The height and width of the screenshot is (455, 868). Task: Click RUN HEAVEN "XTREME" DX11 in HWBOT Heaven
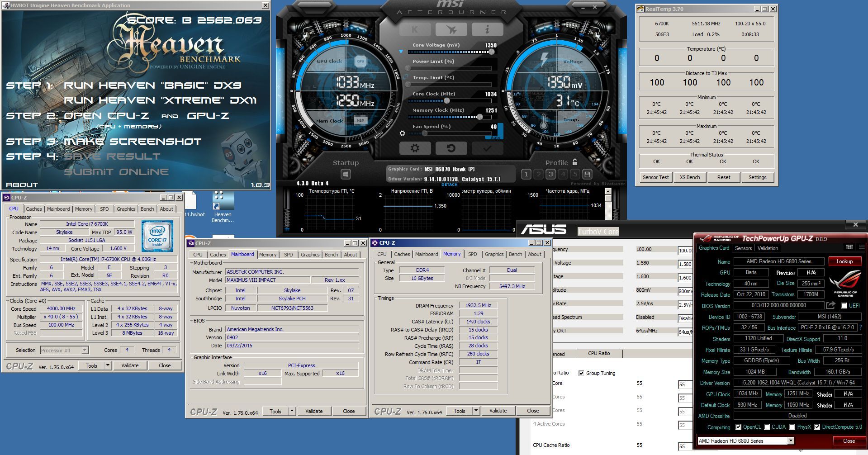click(x=160, y=100)
